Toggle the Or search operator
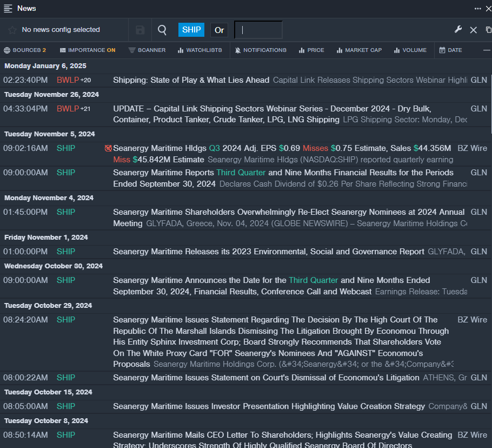 (219, 30)
